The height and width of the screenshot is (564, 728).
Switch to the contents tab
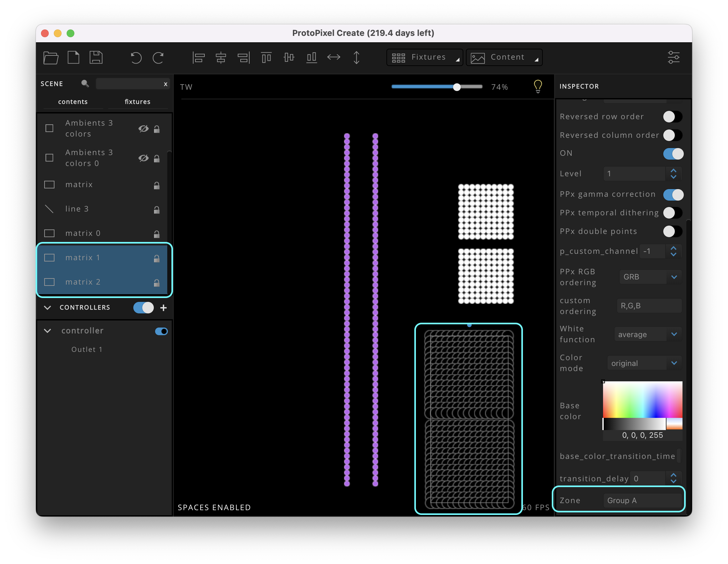[73, 102]
